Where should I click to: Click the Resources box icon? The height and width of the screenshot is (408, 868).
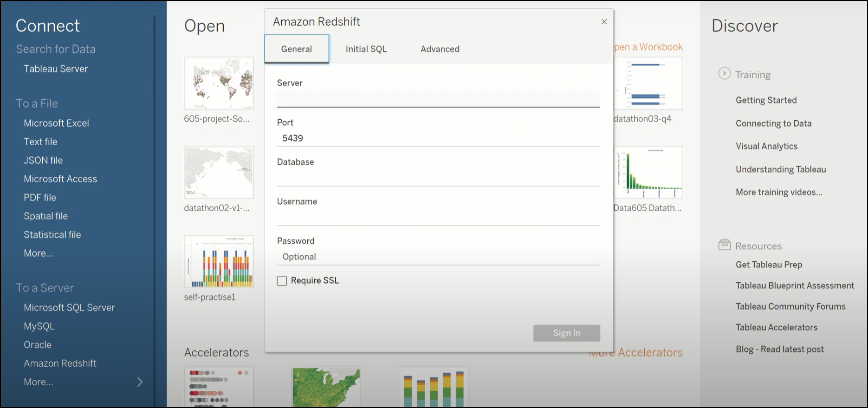(724, 245)
